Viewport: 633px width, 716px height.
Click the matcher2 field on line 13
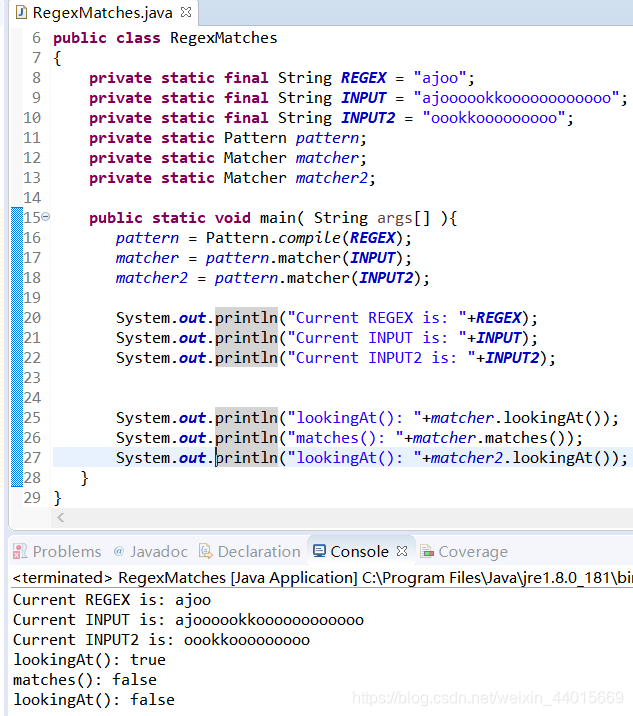pos(332,178)
